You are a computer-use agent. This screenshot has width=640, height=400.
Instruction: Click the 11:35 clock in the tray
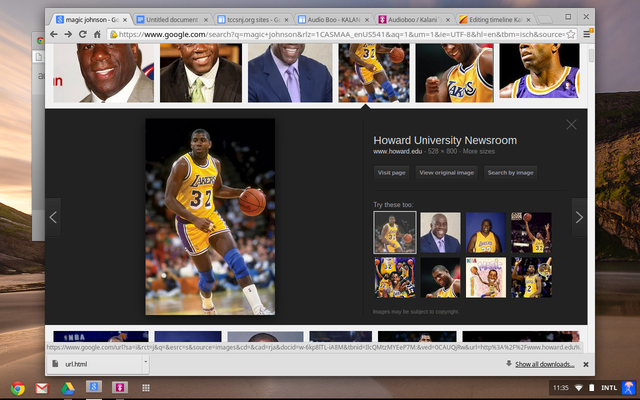click(x=560, y=387)
